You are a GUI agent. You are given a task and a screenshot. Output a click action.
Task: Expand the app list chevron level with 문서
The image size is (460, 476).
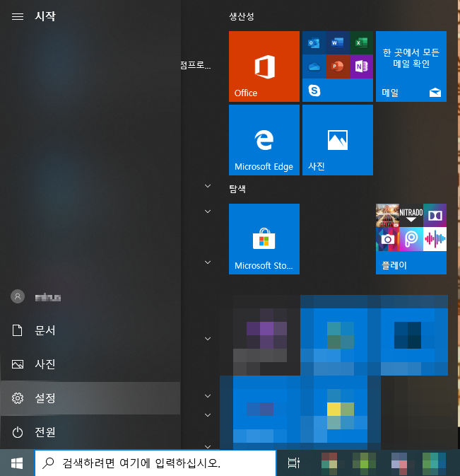point(208,339)
